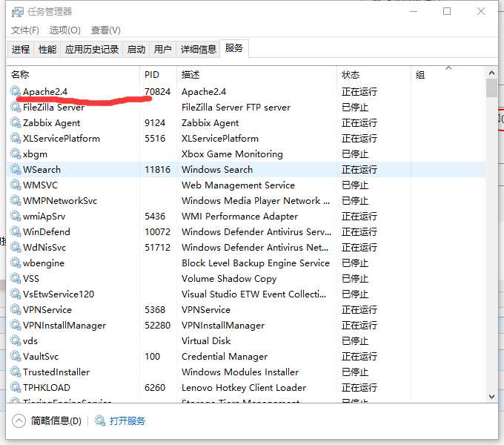Click the gear icon beside WdNisSvc
The height and width of the screenshot is (445, 504).
(16, 247)
